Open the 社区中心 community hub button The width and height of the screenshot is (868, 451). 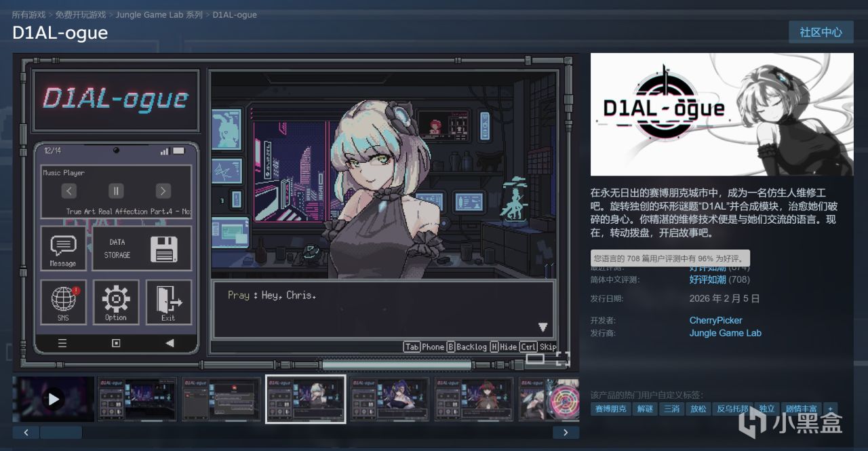[821, 32]
